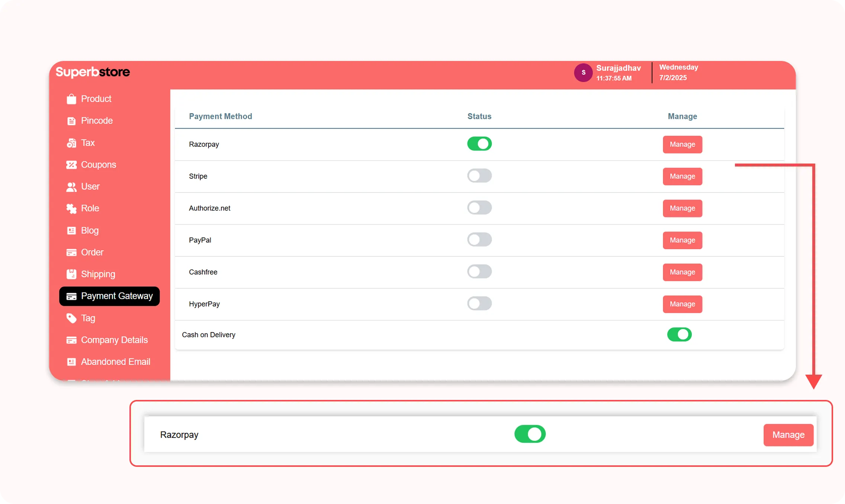Click the Pincode document icon

[71, 121]
